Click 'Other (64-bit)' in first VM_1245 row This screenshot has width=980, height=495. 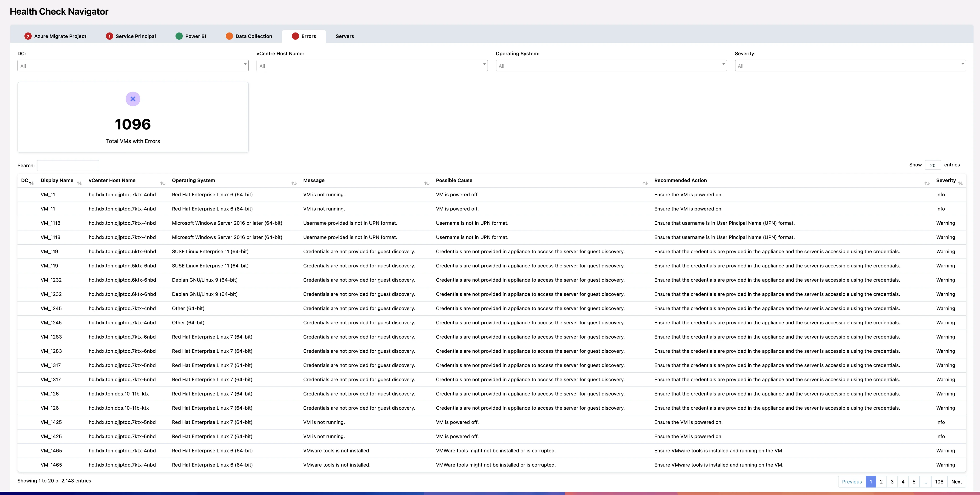click(188, 308)
